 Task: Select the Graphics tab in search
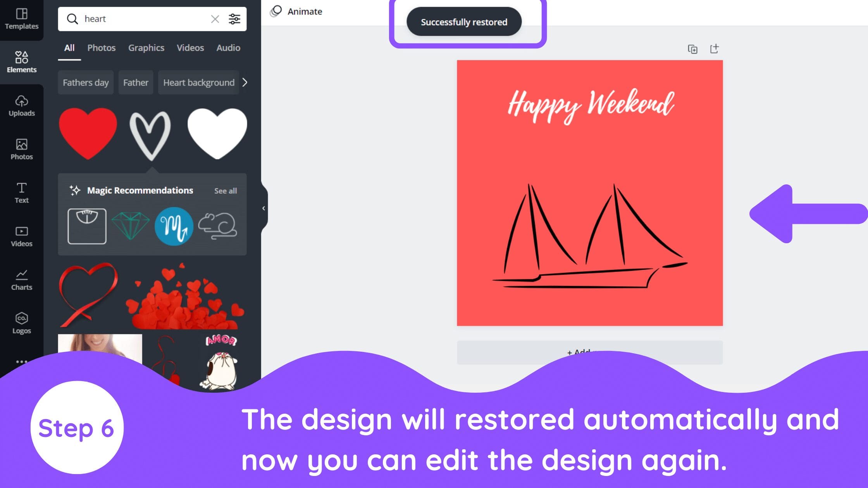tap(146, 48)
